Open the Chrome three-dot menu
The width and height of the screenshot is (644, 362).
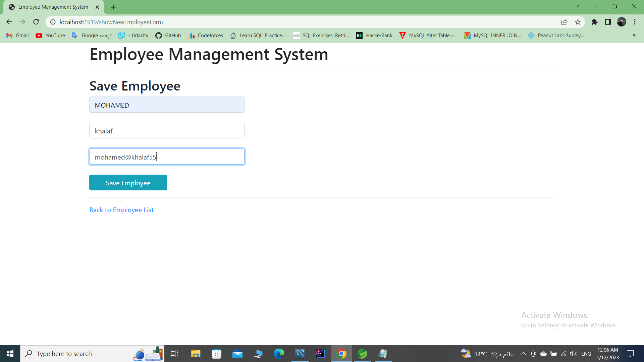click(635, 22)
